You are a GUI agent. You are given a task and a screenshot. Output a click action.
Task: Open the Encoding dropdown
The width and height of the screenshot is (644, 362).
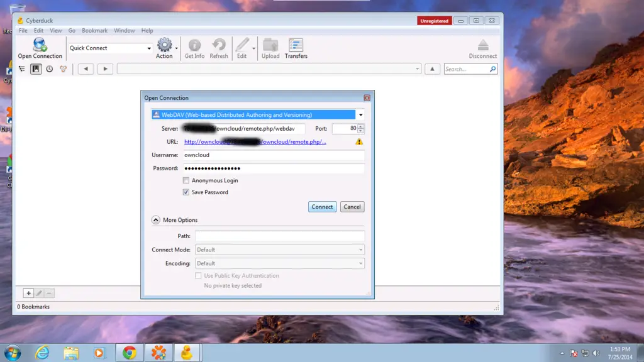pos(279,263)
